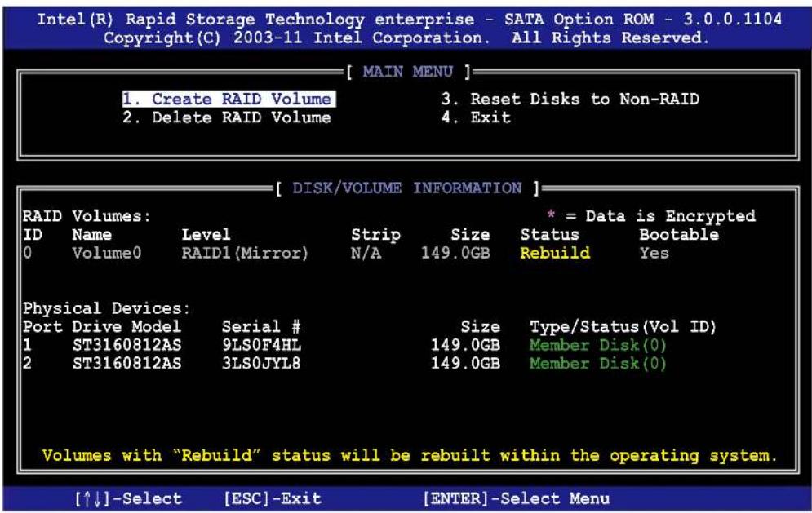Click the up/down Select key hint

(128, 498)
